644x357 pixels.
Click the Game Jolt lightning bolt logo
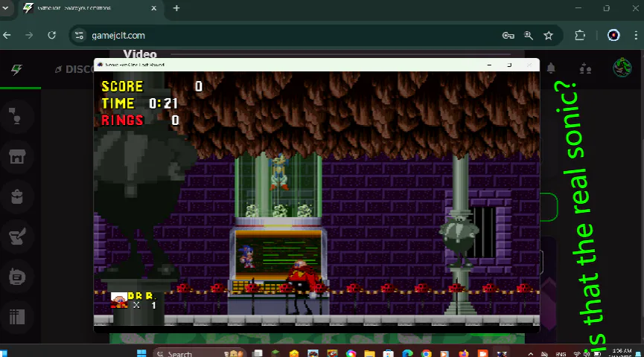[16, 69]
